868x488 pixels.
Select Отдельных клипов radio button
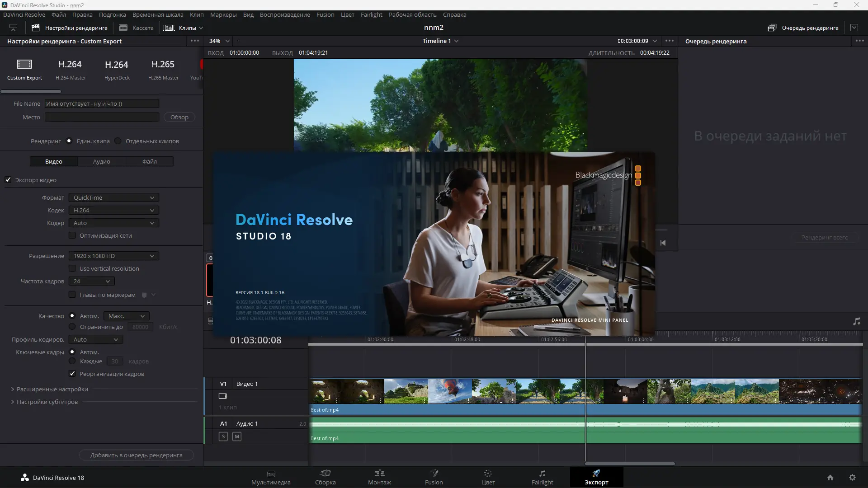coord(118,141)
